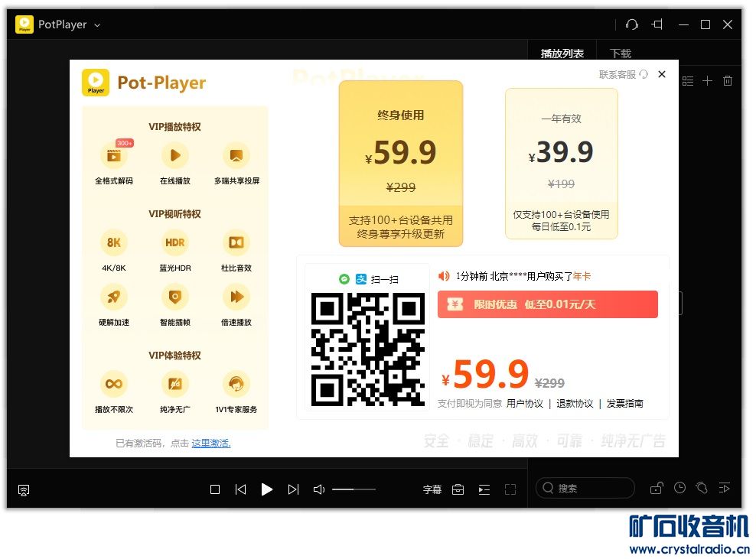Click the 全格式解码 feature icon
Viewport: 756px width, 559px height.
tap(114, 156)
